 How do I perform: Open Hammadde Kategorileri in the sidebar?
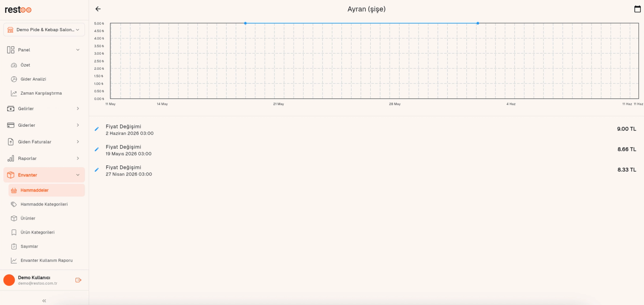coord(46,204)
